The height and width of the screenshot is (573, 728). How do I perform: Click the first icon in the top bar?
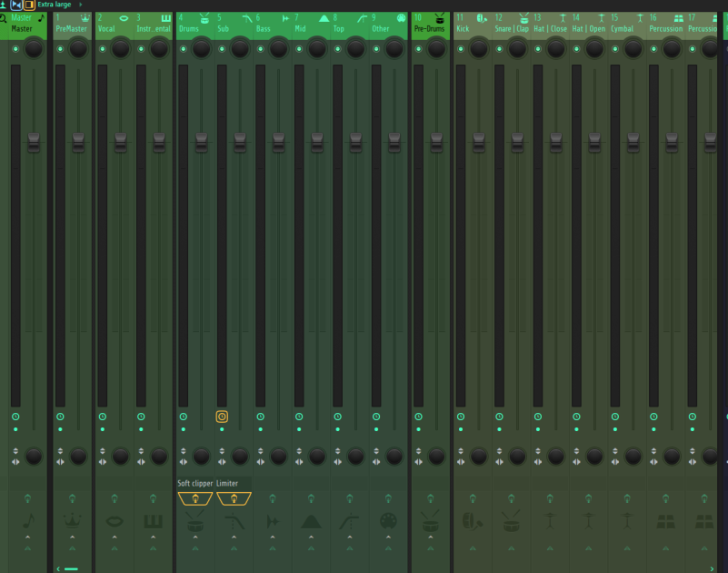3,5
